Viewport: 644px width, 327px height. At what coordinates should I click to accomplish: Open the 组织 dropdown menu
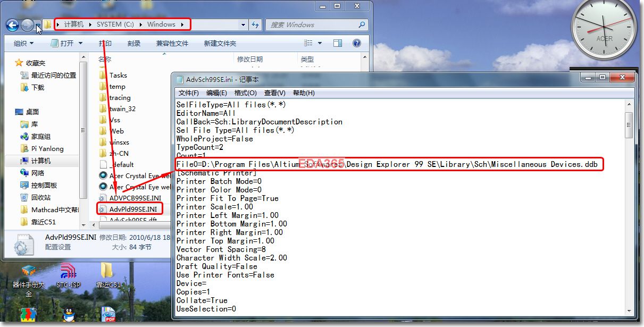(x=23, y=44)
